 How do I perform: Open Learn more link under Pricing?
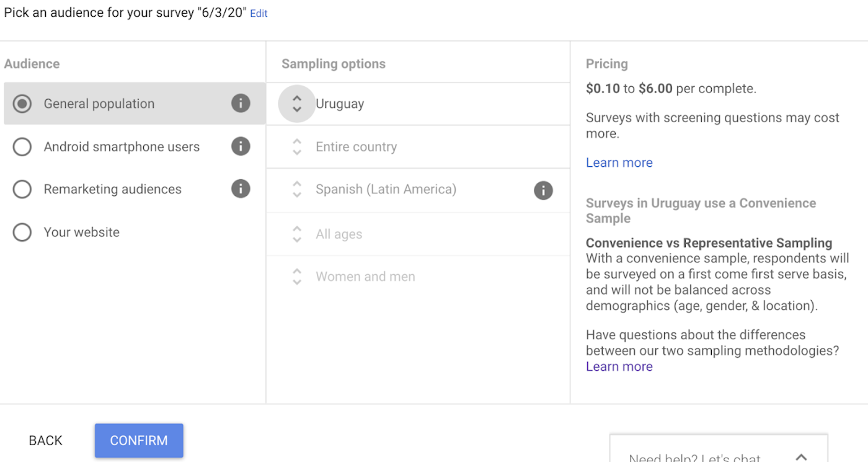pos(619,162)
